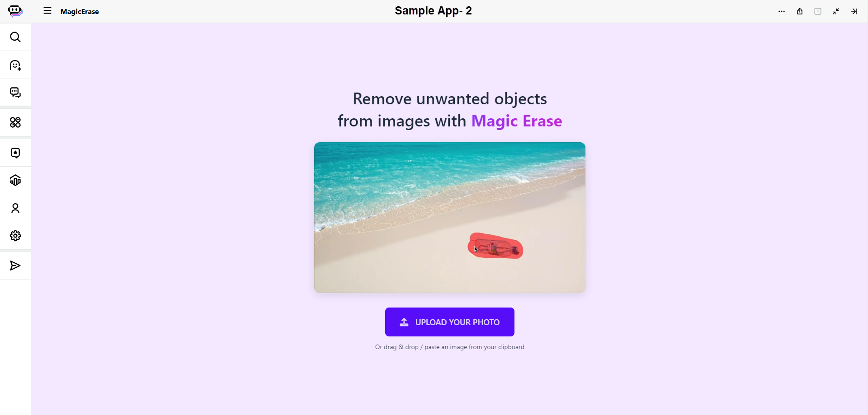The height and width of the screenshot is (415, 868).
Task: Start a new chat from sidebar
Action: [x=15, y=65]
